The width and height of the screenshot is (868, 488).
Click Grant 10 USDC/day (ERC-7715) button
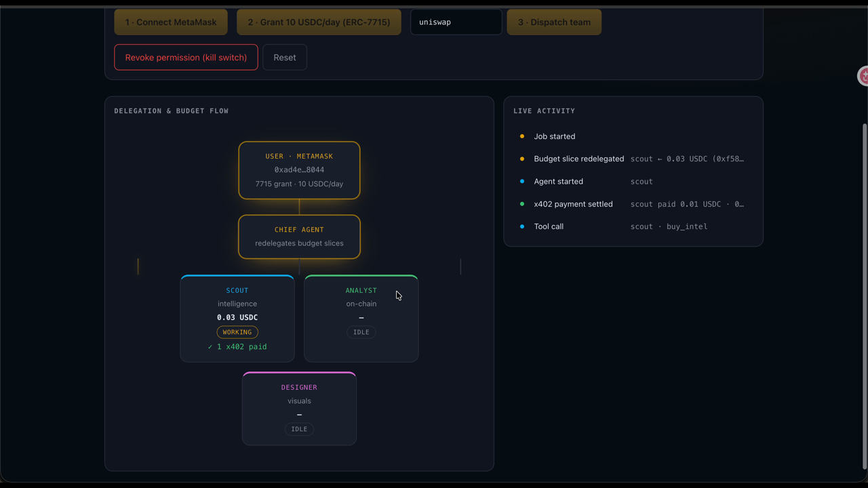[x=319, y=22]
